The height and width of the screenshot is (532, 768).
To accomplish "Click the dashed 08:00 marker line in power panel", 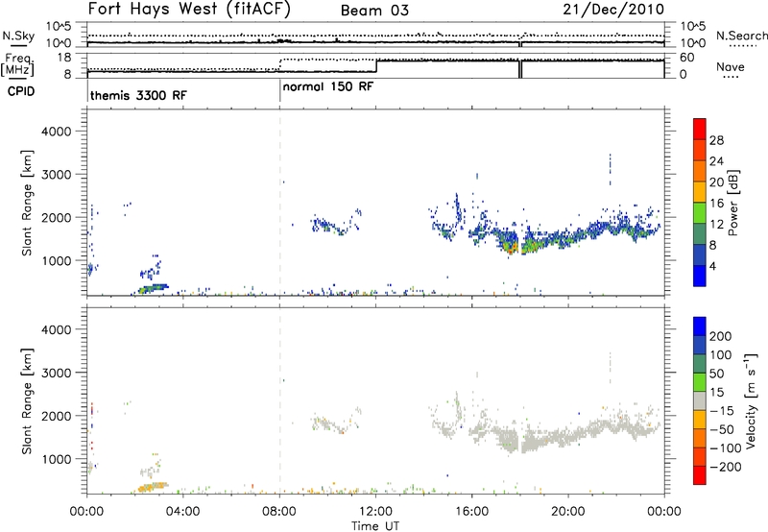I will pyautogui.click(x=279, y=203).
